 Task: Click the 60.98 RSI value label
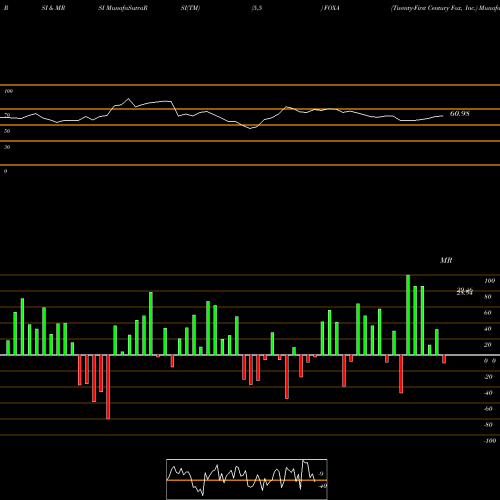click(460, 114)
